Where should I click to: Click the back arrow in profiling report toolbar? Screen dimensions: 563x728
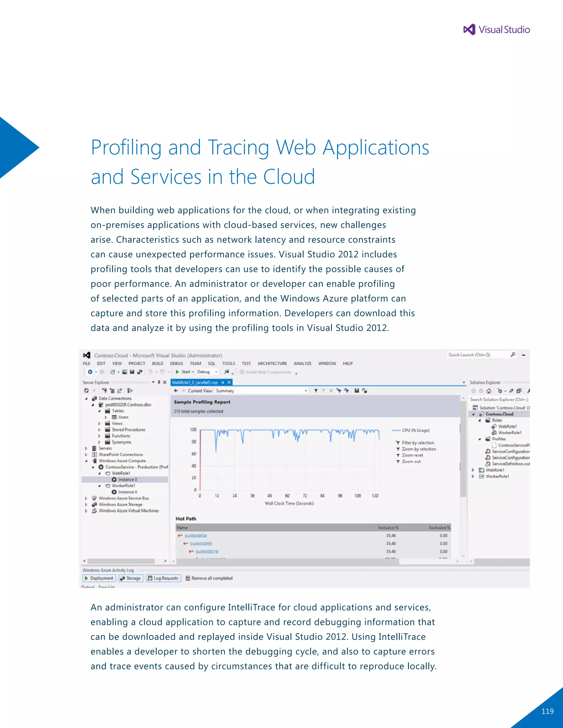[176, 391]
